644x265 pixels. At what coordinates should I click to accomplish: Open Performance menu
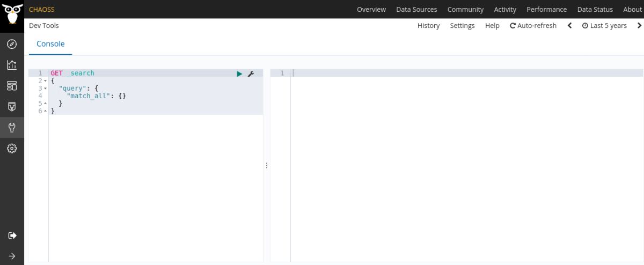click(546, 9)
